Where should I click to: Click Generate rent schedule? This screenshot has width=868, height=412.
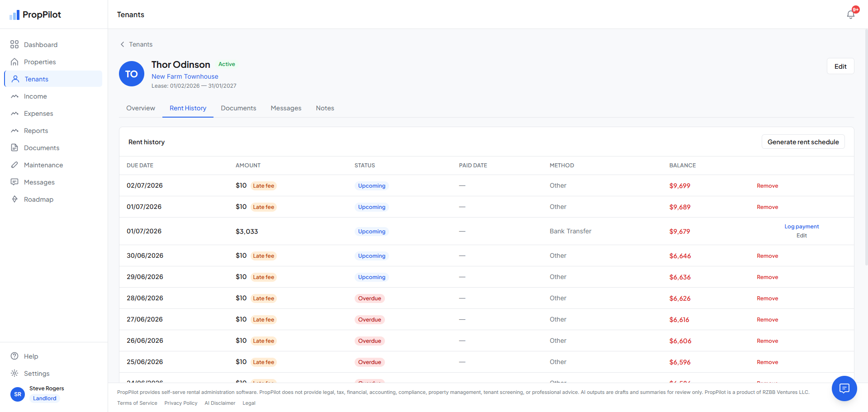803,142
